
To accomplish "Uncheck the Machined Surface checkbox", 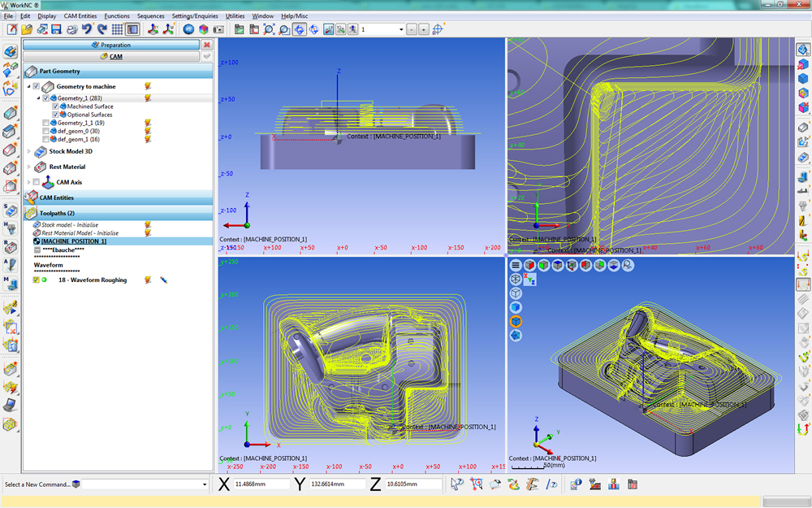I will point(55,106).
